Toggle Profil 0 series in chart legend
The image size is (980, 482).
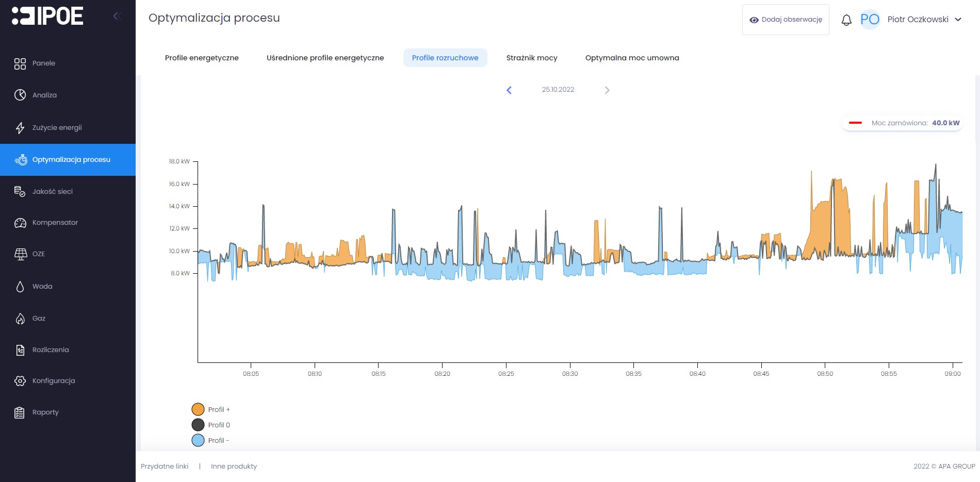click(x=198, y=425)
